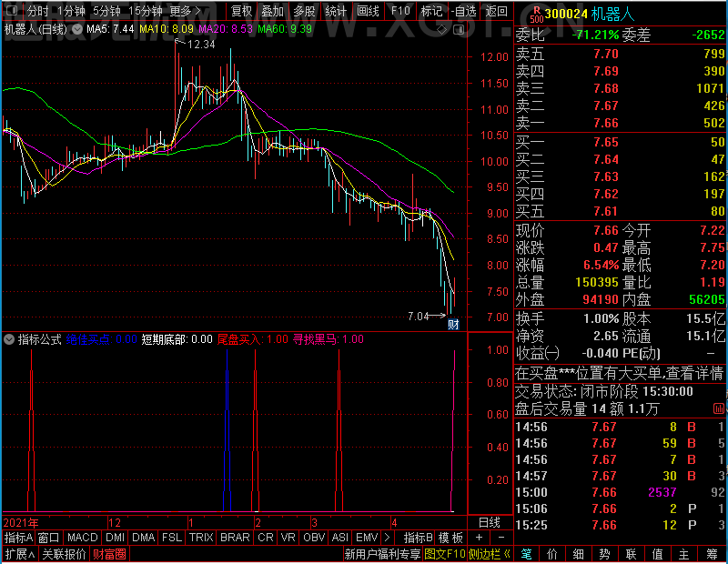Click the 叠加 overlay button
Screen dimensions: 728x564
[x=272, y=11]
